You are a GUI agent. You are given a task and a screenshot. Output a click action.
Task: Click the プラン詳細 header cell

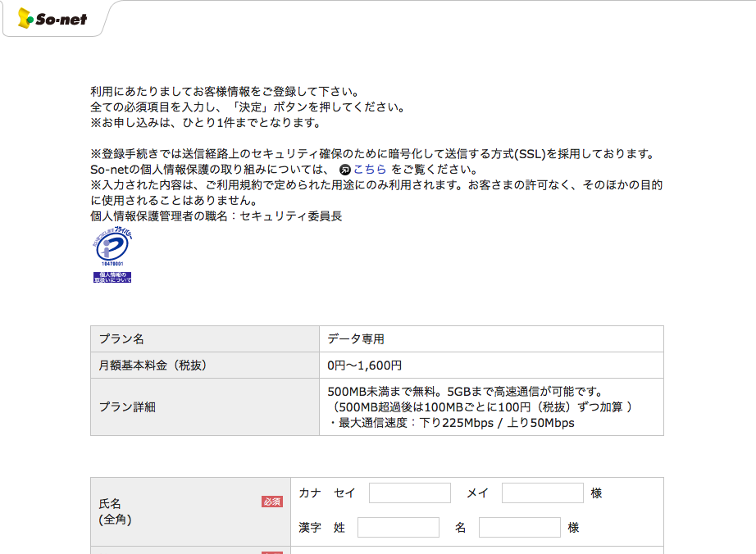pos(205,407)
